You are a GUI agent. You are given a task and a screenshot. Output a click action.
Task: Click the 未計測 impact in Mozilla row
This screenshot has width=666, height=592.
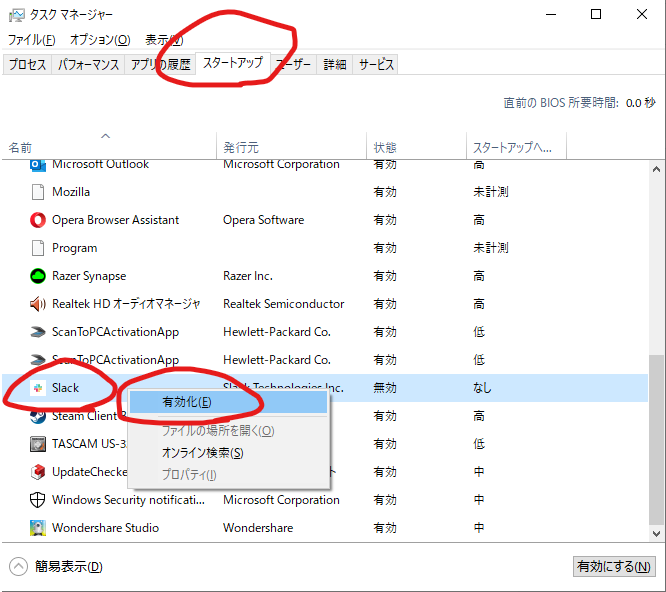click(x=491, y=192)
